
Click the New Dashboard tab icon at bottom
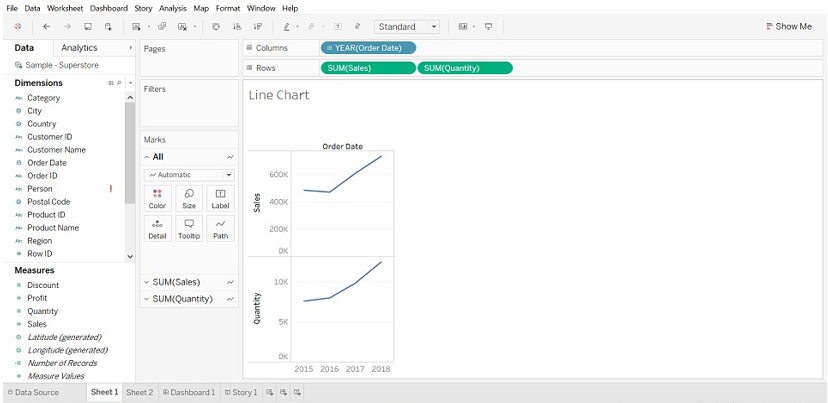pos(284,392)
